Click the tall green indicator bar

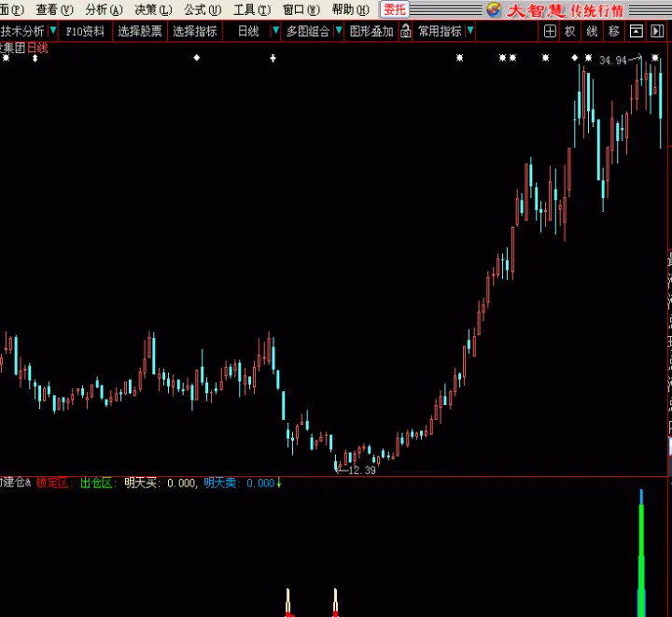[x=641, y=560]
